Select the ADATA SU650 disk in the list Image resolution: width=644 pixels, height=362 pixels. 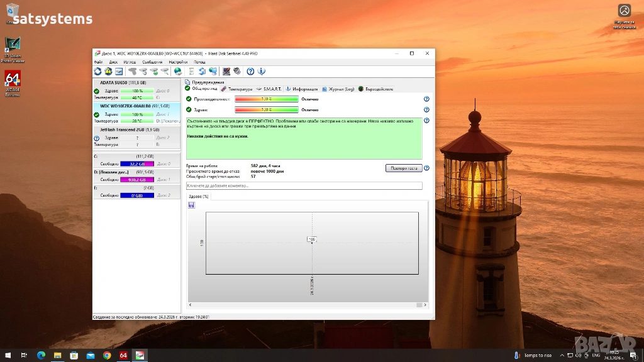coord(123,82)
